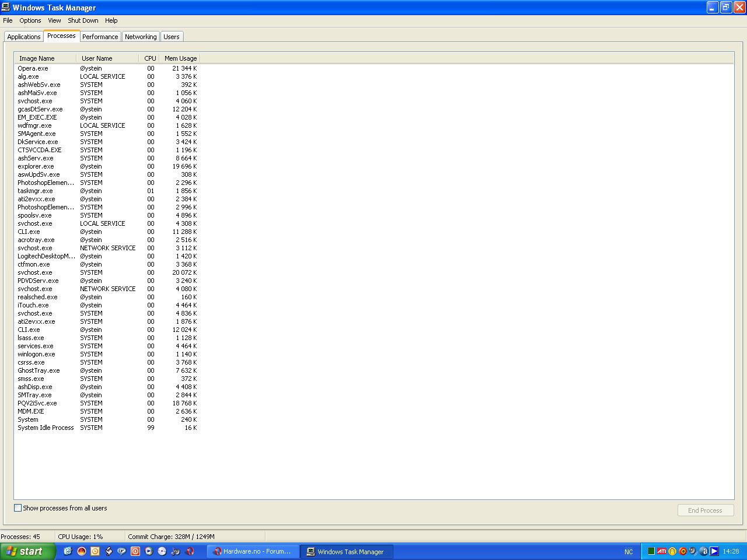Launch the first Quick Launch icon beside Start
Screen dimensions: 747x560
tap(68, 551)
